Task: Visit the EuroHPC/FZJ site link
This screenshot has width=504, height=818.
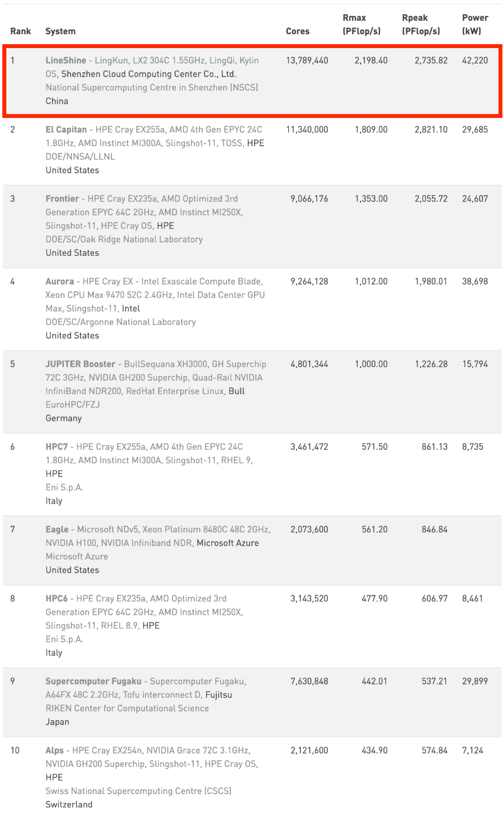Action: [x=72, y=404]
